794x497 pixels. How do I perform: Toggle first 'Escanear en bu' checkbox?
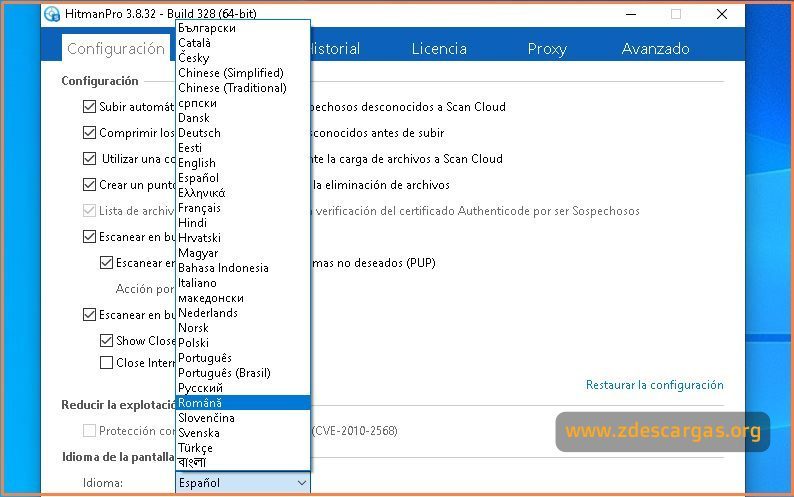tap(89, 237)
